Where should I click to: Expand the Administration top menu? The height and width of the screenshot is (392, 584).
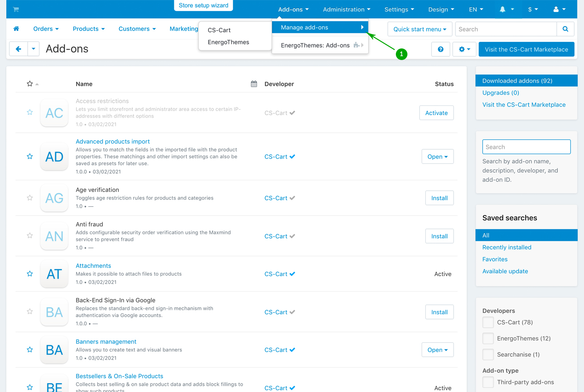(x=346, y=9)
